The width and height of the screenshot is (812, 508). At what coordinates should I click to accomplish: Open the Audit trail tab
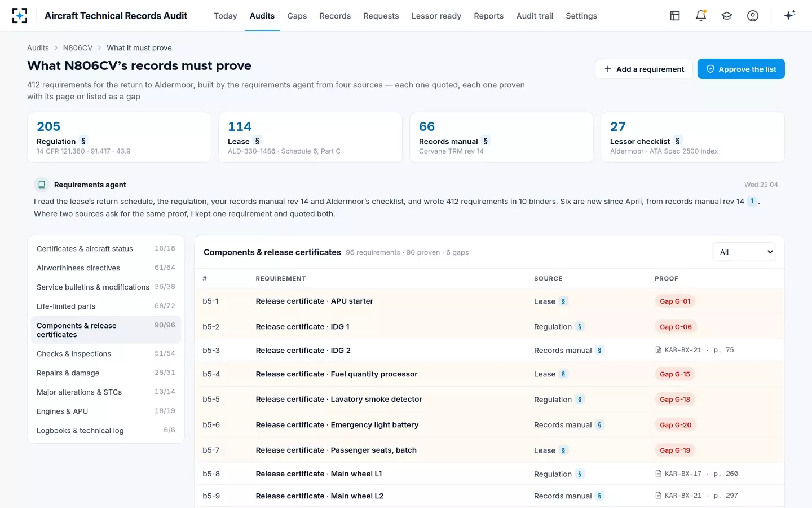(535, 16)
